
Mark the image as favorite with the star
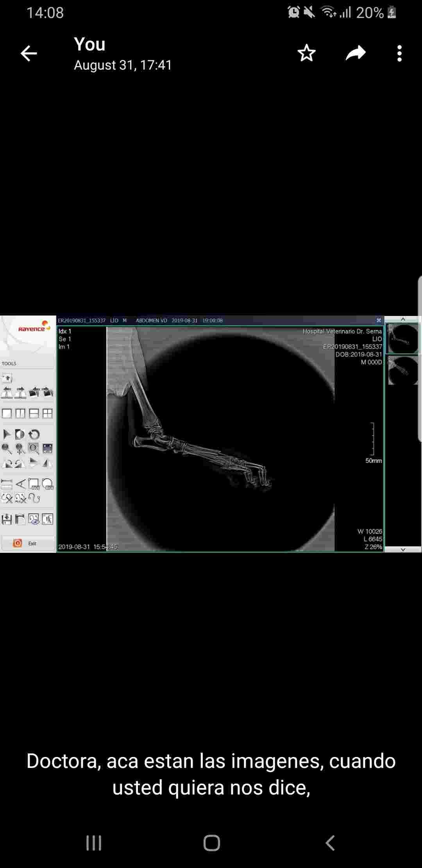(306, 53)
